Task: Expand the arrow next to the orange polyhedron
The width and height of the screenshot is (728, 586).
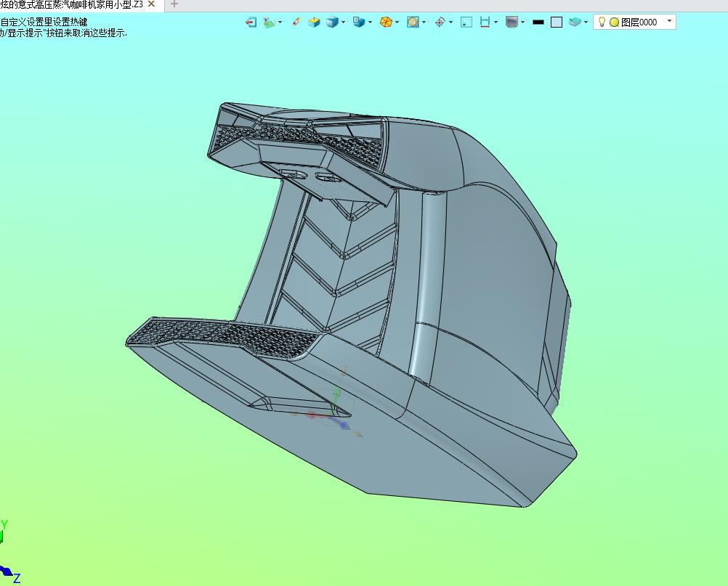Action: (x=397, y=22)
